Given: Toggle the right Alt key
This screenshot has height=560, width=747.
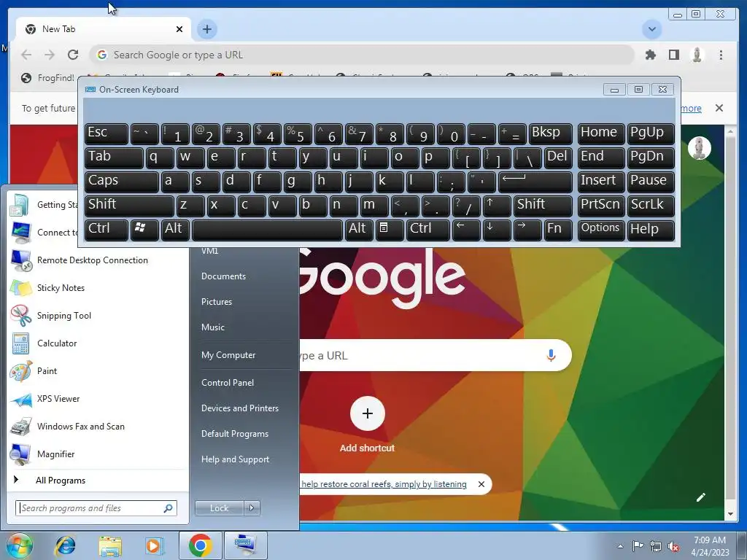Looking at the screenshot, I should click(x=359, y=230).
